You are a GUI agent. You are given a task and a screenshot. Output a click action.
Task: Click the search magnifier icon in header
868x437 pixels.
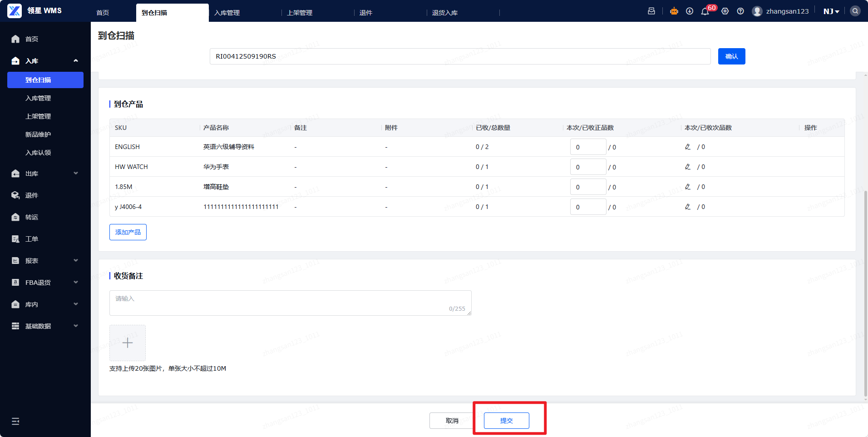(x=855, y=11)
